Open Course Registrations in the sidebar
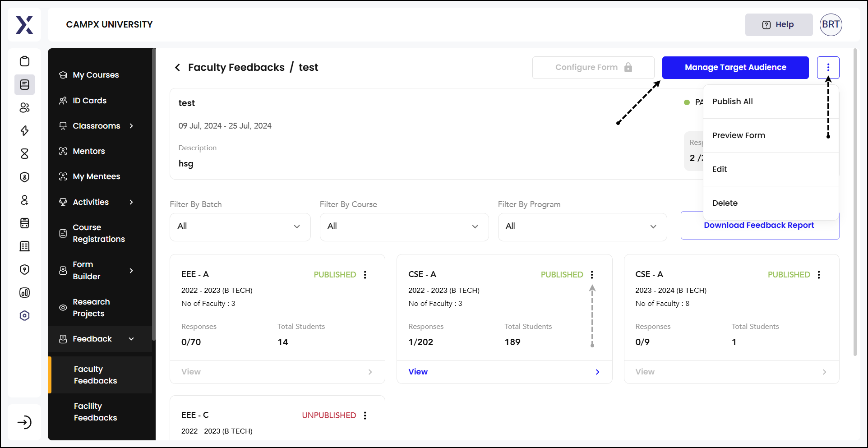Screen dimensions: 868x448 [x=100, y=233]
